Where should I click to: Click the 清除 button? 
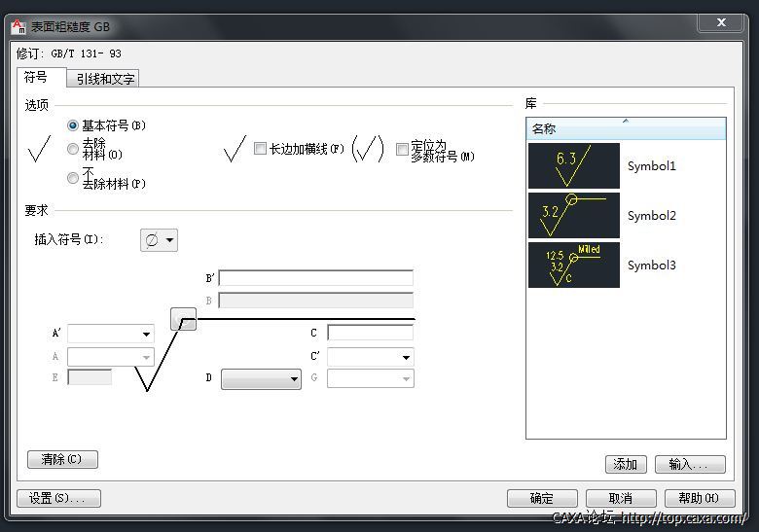[x=62, y=459]
